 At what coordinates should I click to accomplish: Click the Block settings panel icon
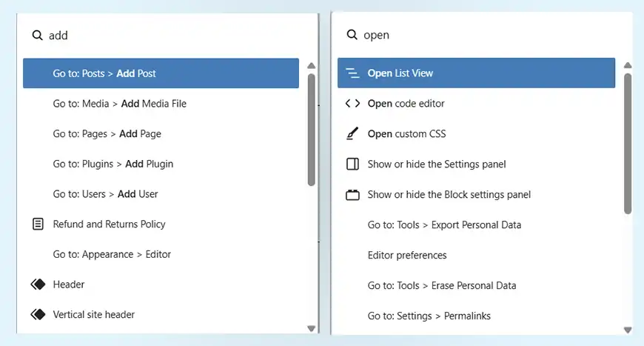click(352, 195)
